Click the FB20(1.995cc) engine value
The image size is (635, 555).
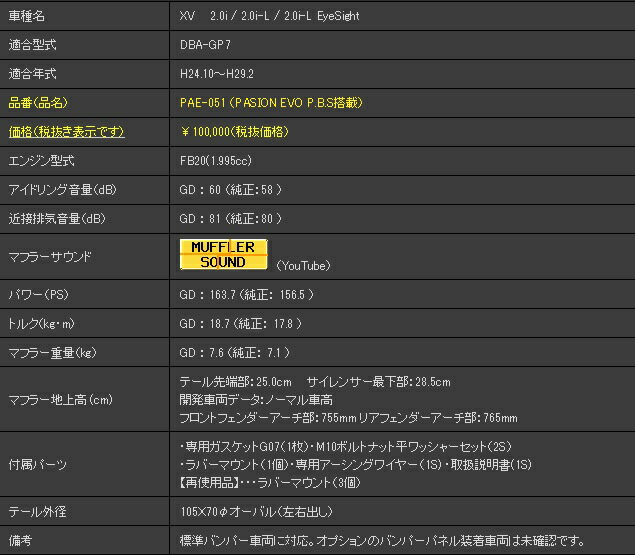coord(216,161)
